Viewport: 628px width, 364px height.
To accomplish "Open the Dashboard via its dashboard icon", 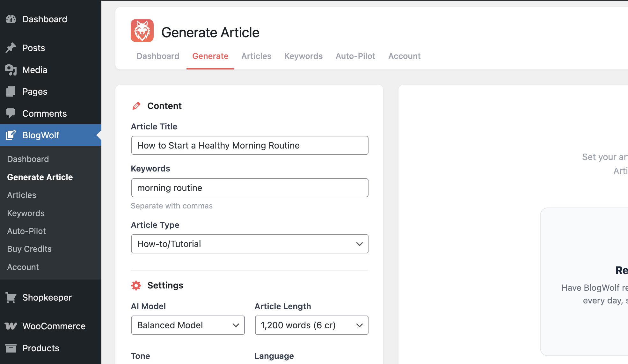I will pyautogui.click(x=11, y=19).
